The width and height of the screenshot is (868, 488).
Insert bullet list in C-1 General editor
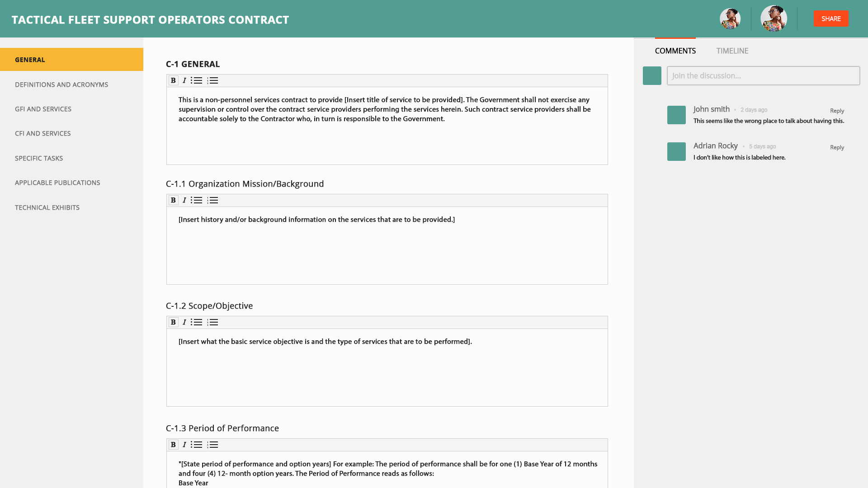coord(197,80)
